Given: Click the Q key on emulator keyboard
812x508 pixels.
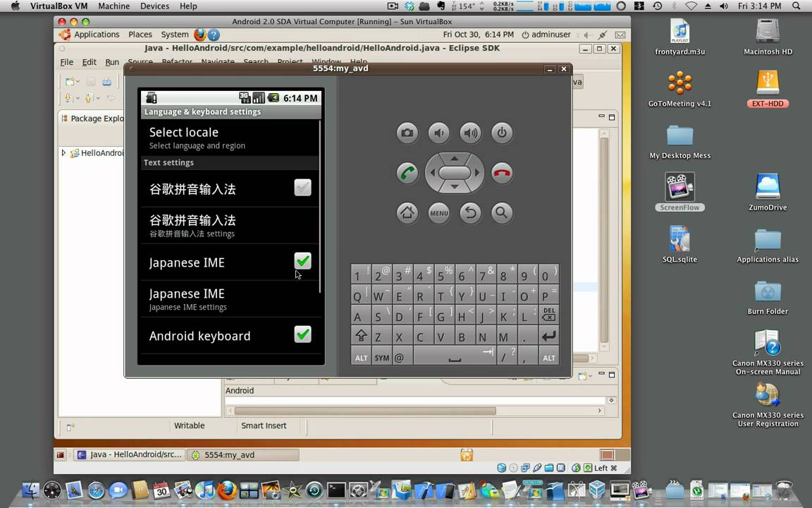Looking at the screenshot, I should coord(361,295).
